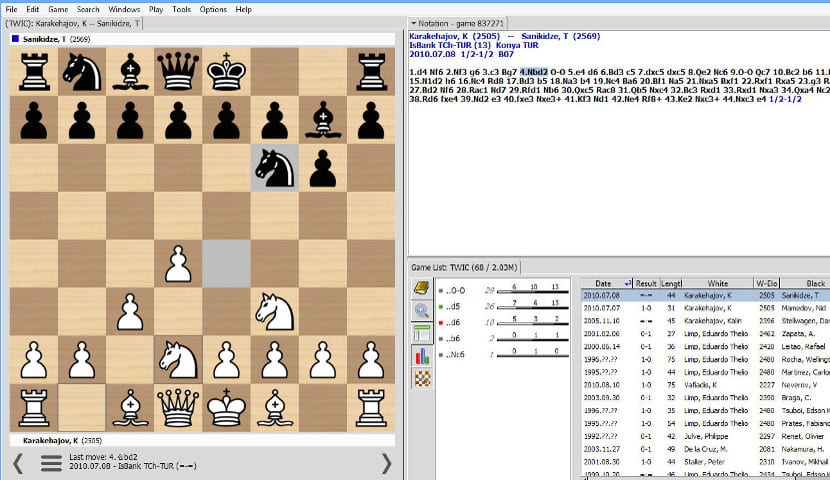Select the 1992 Julve, Philippe game row

pyautogui.click(x=706, y=436)
